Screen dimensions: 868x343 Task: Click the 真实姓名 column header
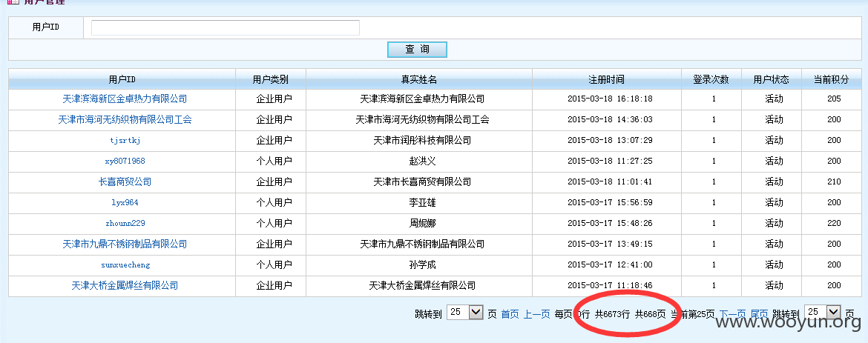(419, 80)
